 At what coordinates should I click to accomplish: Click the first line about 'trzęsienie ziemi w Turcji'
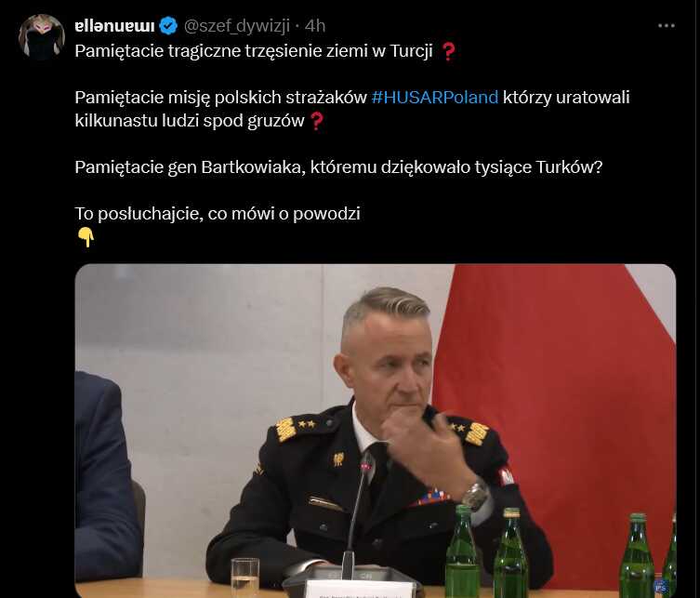(254, 51)
